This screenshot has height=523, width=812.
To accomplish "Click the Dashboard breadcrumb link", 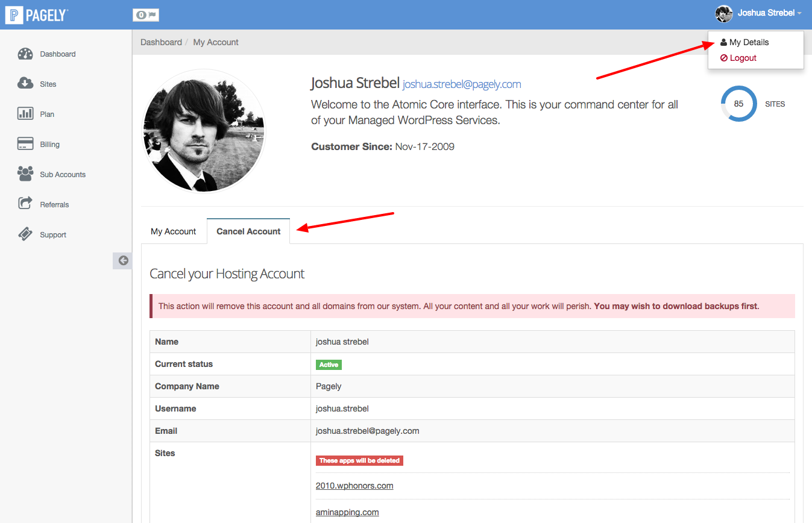I will (161, 42).
